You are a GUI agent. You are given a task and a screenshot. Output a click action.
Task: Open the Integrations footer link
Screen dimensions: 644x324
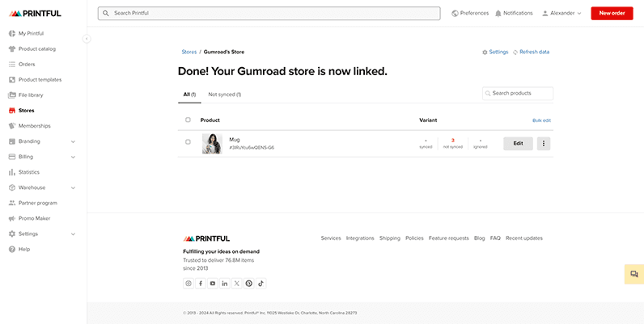point(360,238)
